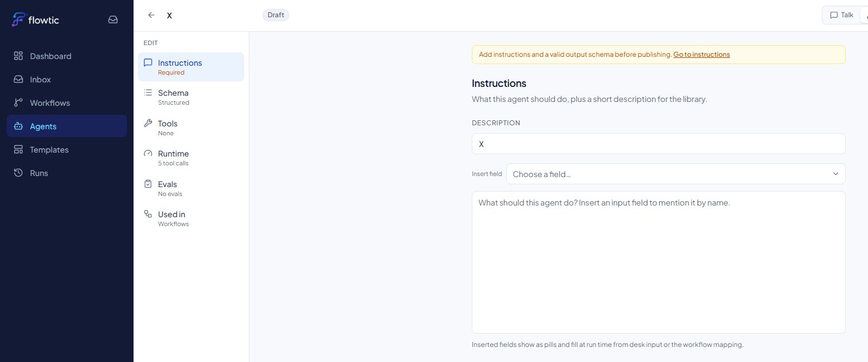Open Workflows from the sidebar
868x362 pixels.
click(x=67, y=102)
